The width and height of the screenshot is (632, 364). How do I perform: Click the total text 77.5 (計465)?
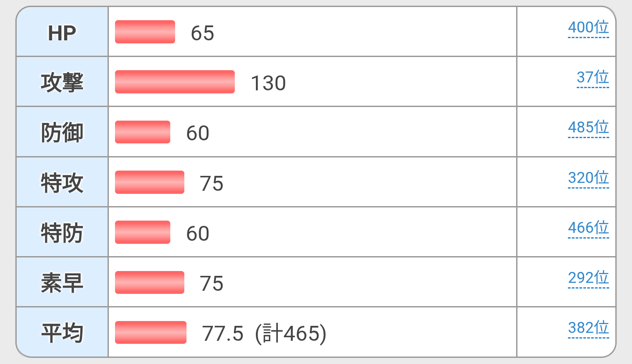point(264,334)
